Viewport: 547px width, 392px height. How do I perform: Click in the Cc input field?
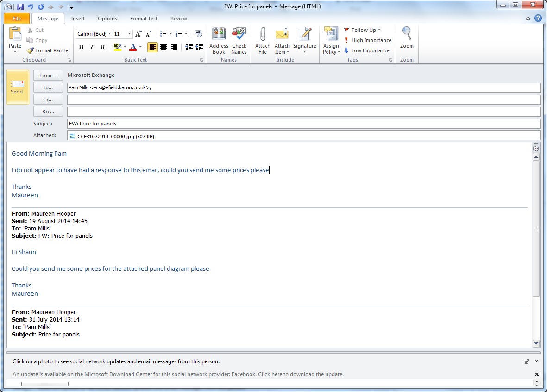[303, 100]
